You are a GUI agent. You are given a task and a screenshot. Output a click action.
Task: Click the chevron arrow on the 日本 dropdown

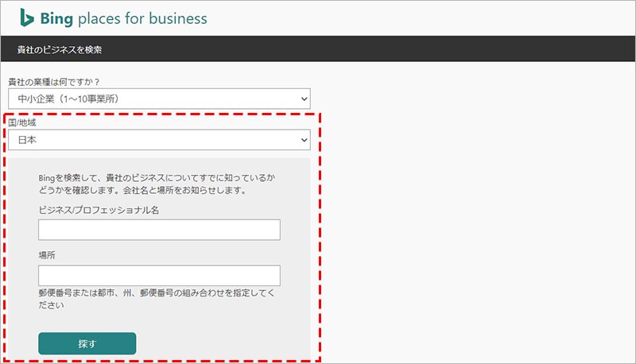click(303, 140)
